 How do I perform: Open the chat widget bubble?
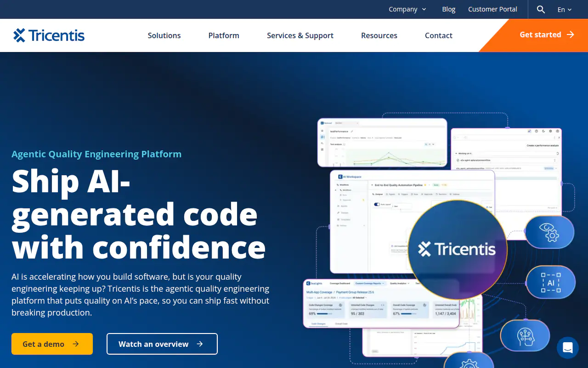[x=568, y=348]
